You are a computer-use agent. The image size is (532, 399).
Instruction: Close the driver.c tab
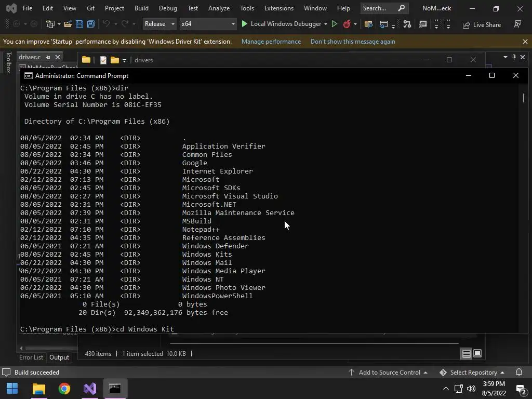pyautogui.click(x=58, y=57)
